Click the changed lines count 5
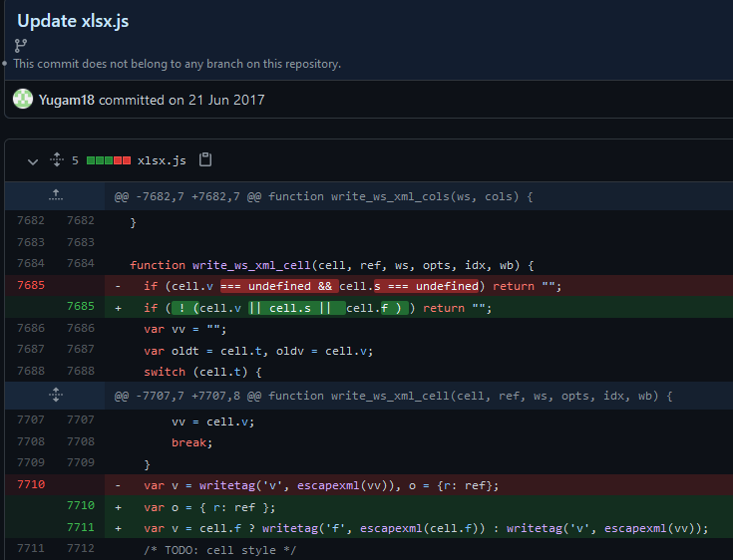The width and height of the screenshot is (733, 560). (x=75, y=160)
